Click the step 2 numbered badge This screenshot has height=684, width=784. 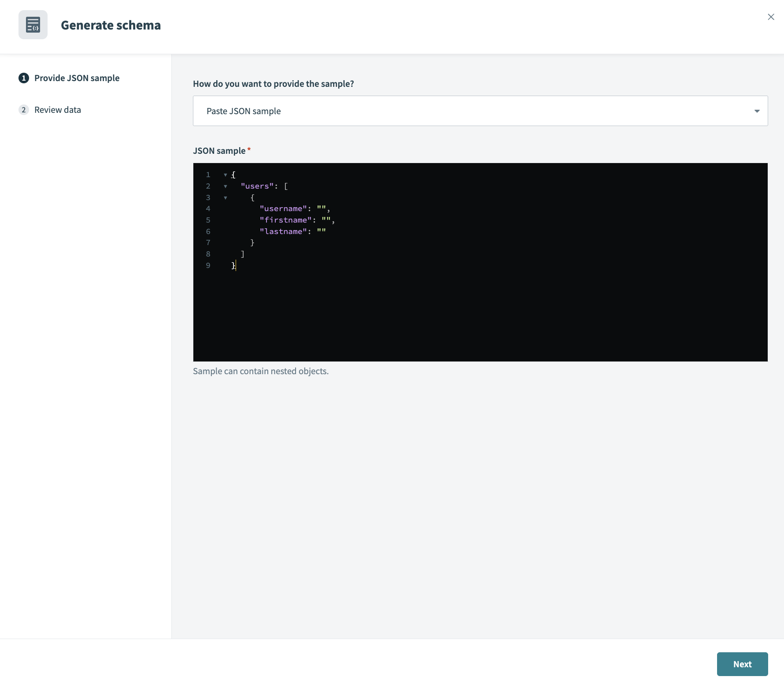point(23,110)
